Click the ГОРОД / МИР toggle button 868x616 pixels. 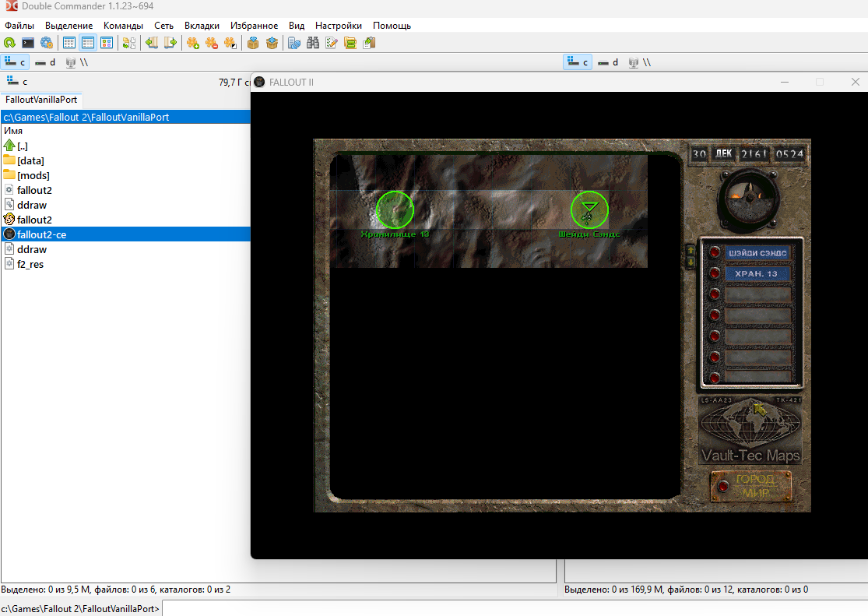tap(751, 486)
